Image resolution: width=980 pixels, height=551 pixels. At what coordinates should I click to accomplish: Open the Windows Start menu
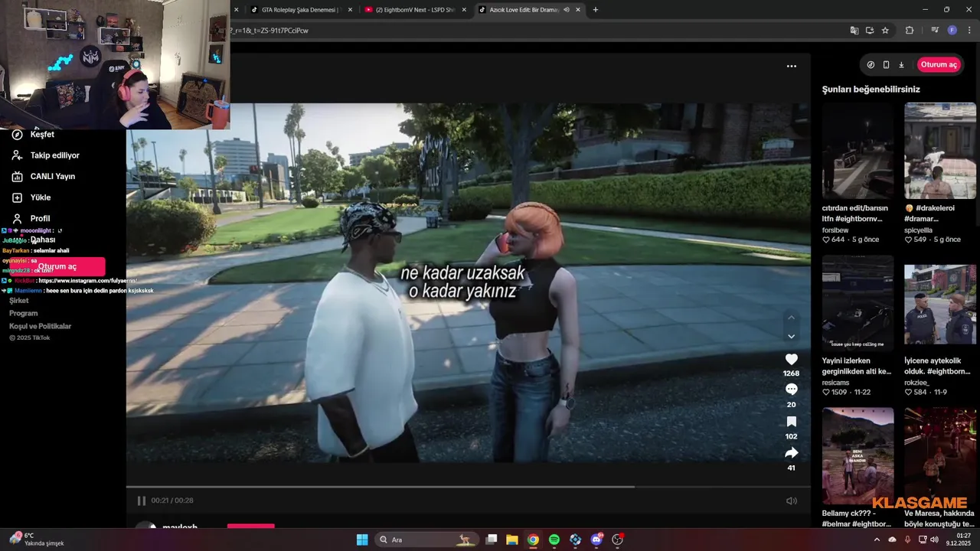click(x=362, y=540)
